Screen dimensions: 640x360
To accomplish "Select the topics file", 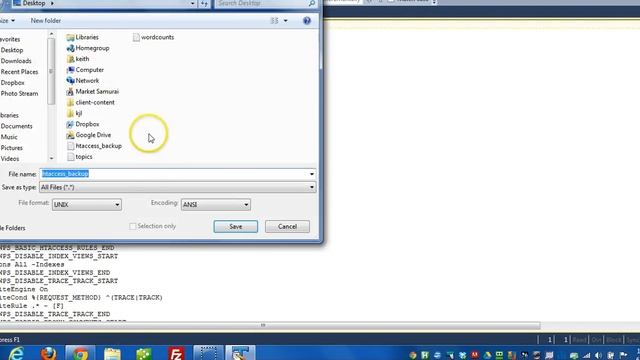I will [x=80, y=157].
